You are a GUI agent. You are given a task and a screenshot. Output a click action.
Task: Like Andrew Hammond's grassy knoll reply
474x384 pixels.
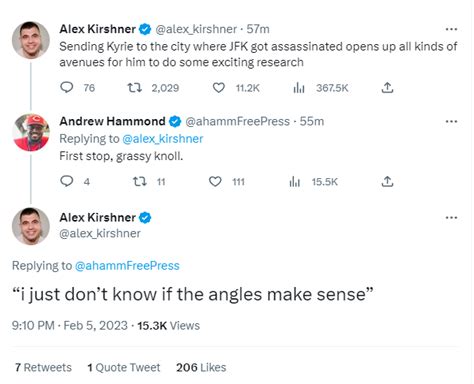coord(215,182)
